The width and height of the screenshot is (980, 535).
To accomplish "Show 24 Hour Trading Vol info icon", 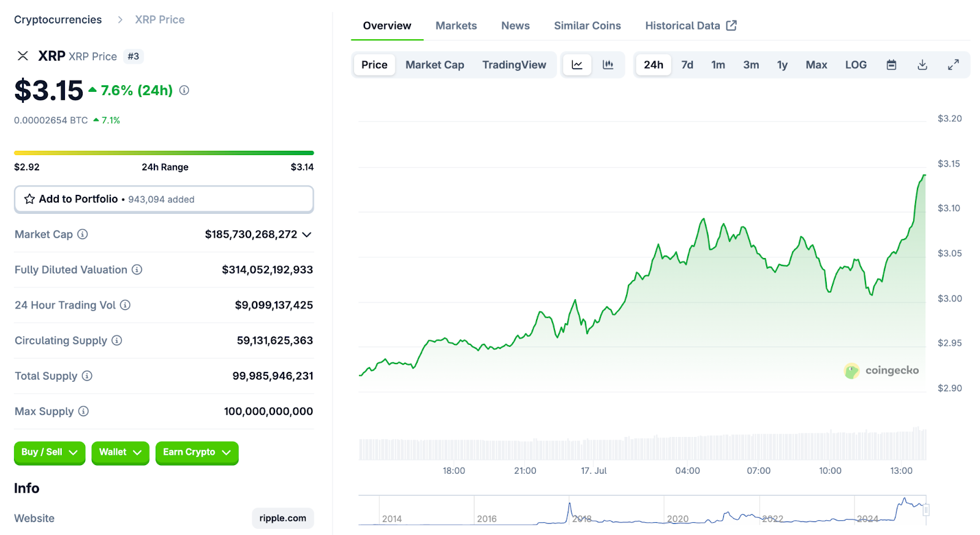I will [x=125, y=305].
